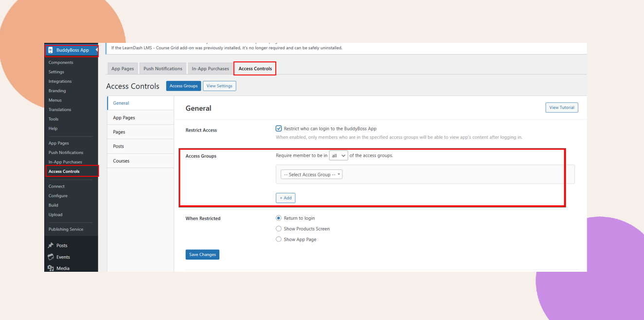Open Connect in the sidebar
Screen dimensions: 644x320
click(x=56, y=187)
